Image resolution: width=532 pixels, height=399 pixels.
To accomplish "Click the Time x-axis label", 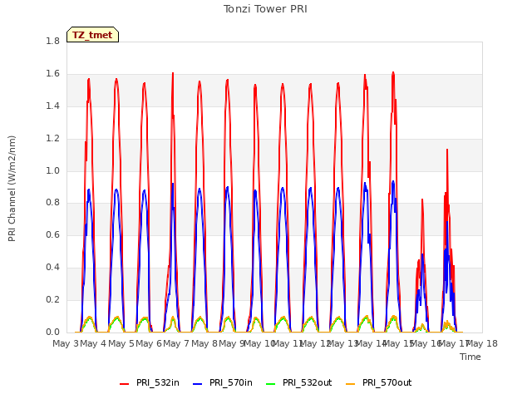I will tap(470, 357).
